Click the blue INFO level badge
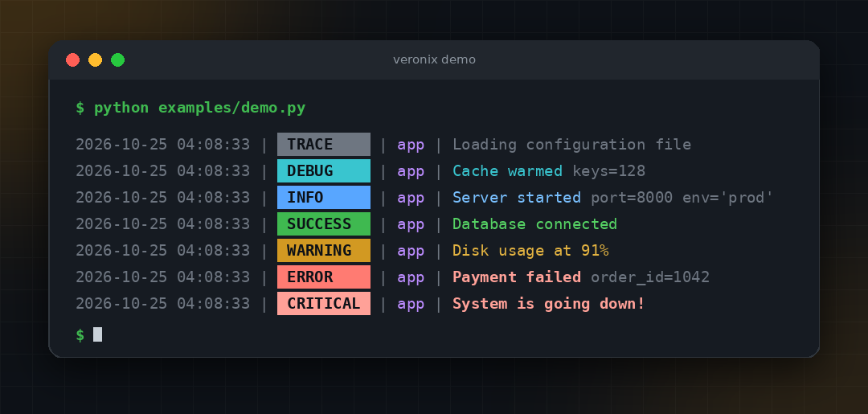 coord(324,198)
